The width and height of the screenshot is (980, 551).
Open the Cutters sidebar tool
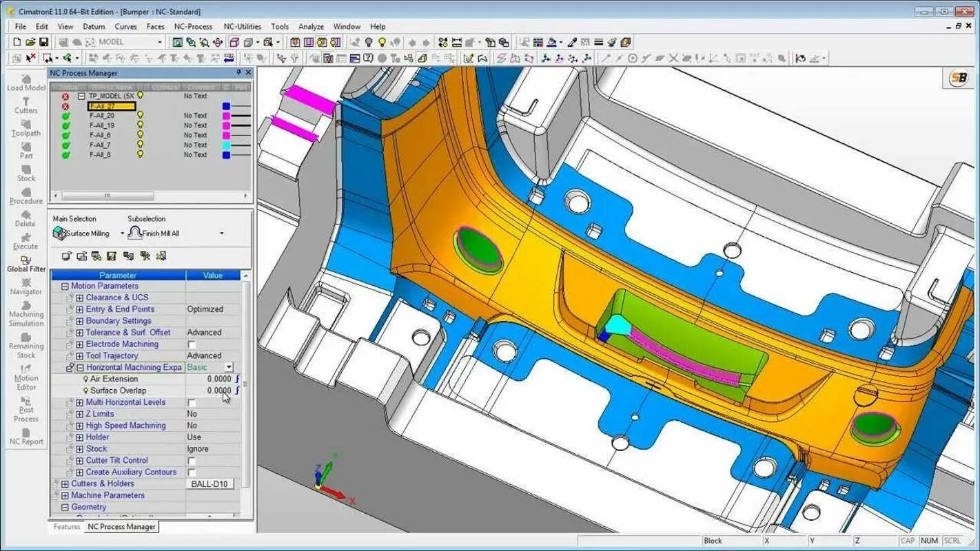(x=26, y=105)
